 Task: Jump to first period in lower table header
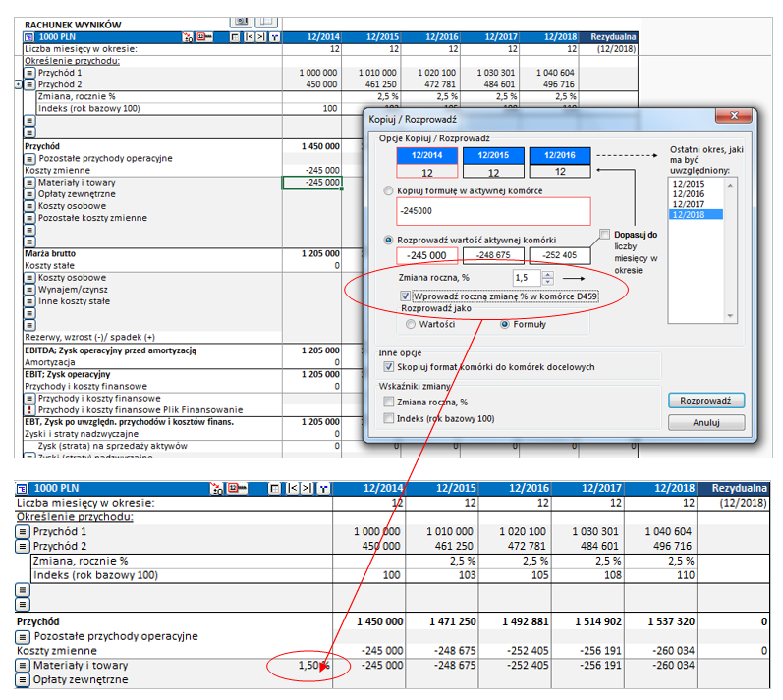(293, 489)
